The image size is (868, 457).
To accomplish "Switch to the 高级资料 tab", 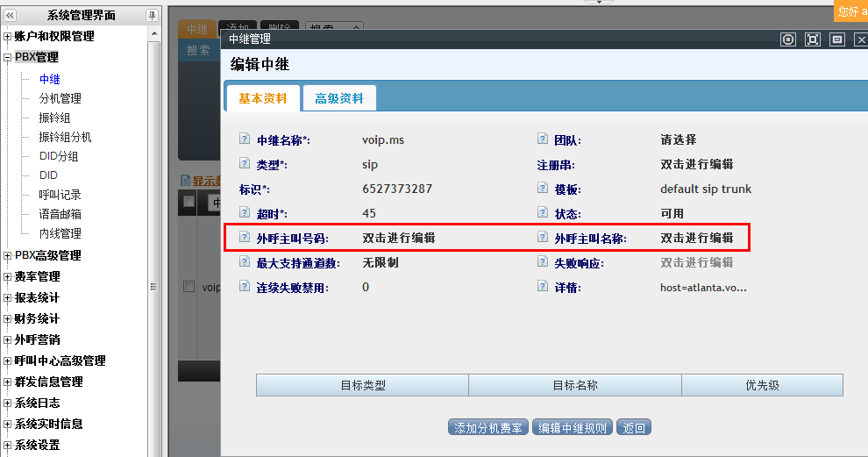I will click(339, 98).
